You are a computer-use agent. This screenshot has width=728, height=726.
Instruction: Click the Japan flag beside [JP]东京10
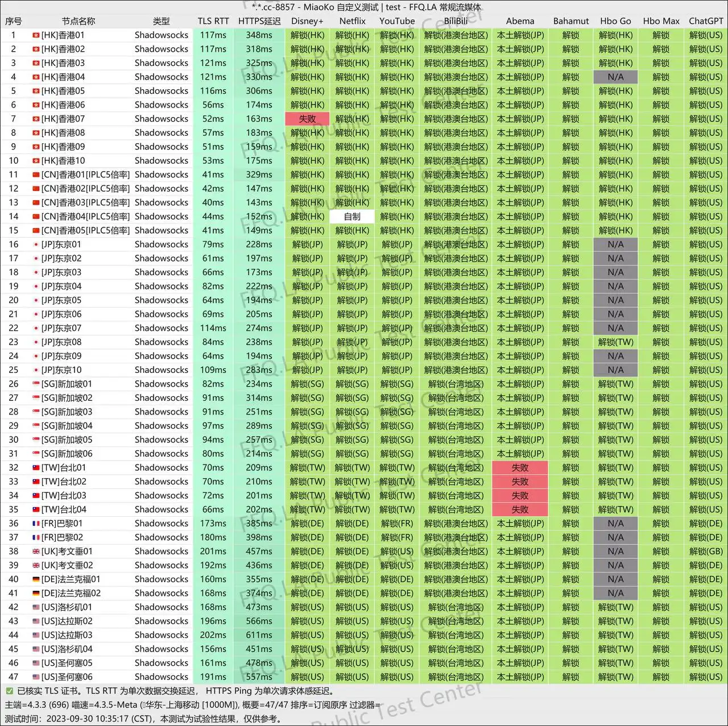pos(36,370)
